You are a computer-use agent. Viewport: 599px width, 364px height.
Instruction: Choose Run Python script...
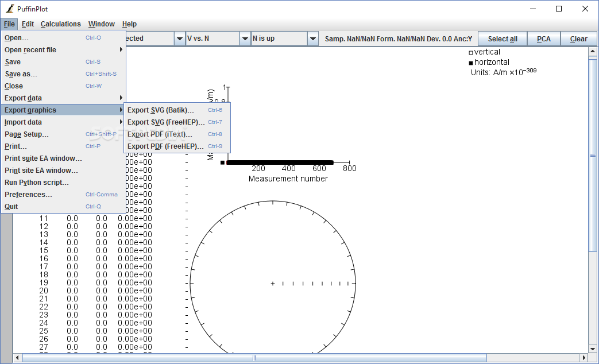coord(63,183)
